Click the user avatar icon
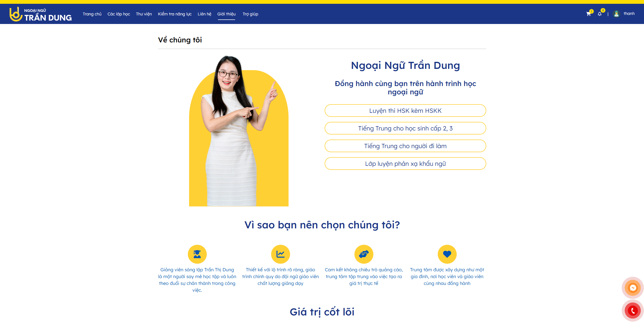Image resolution: width=644 pixels, height=322 pixels. 616,14
